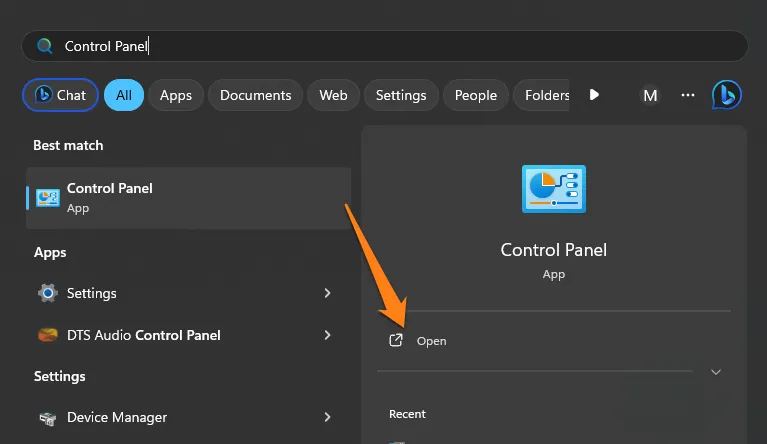Click the Settings gear icon
This screenshot has width=767, height=444.
(x=48, y=293)
